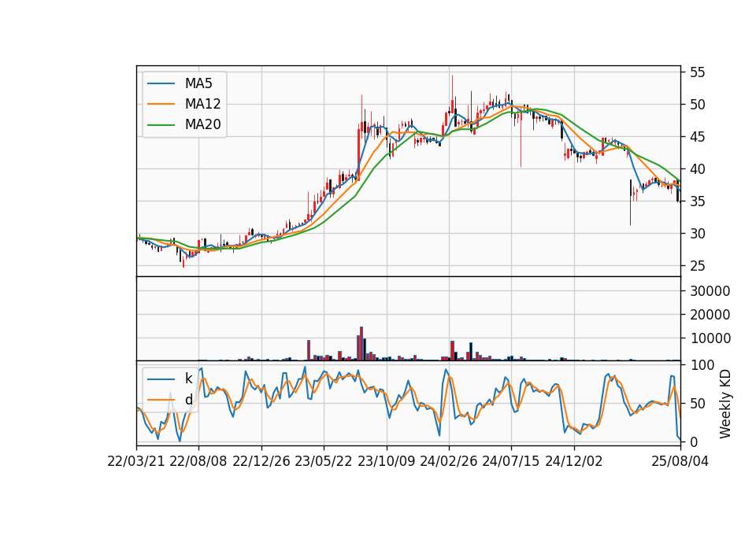Click the d legend label in KD panel
The image size is (756, 543).
point(188,400)
